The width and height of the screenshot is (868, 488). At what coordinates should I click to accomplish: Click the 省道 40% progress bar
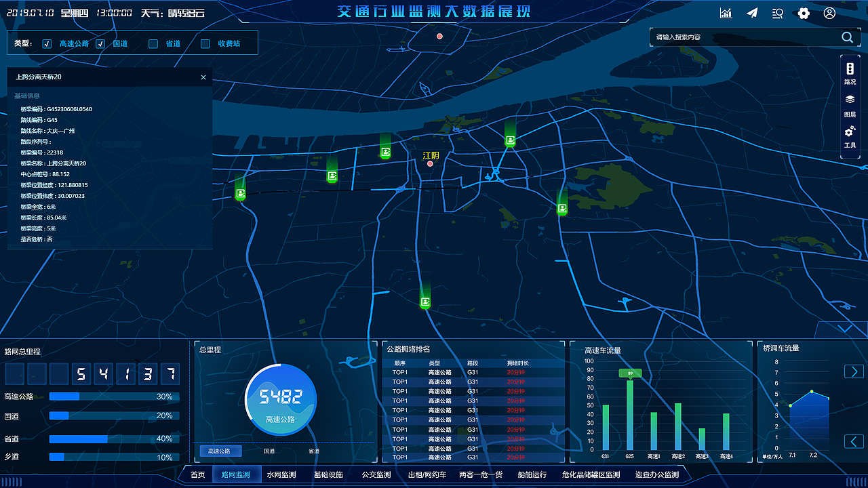click(x=115, y=439)
